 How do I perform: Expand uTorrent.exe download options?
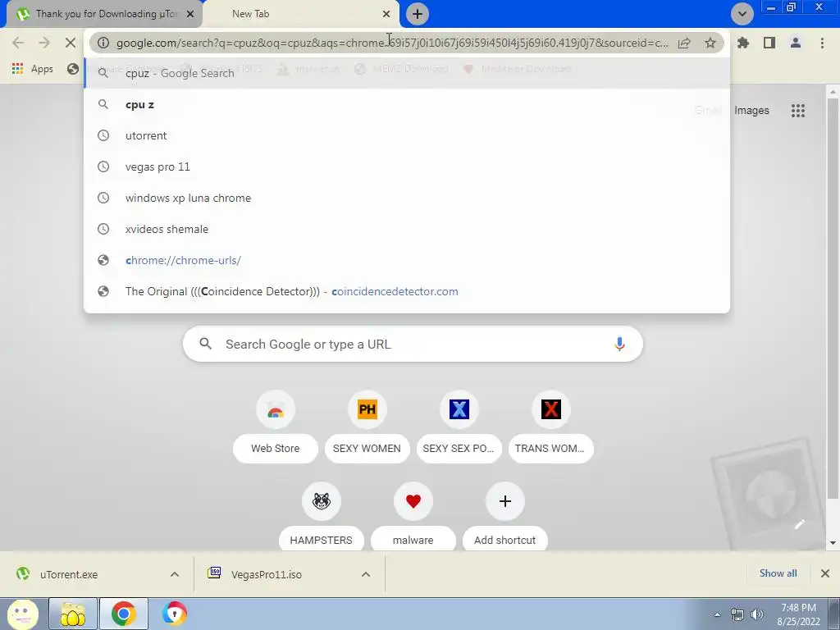tap(175, 574)
